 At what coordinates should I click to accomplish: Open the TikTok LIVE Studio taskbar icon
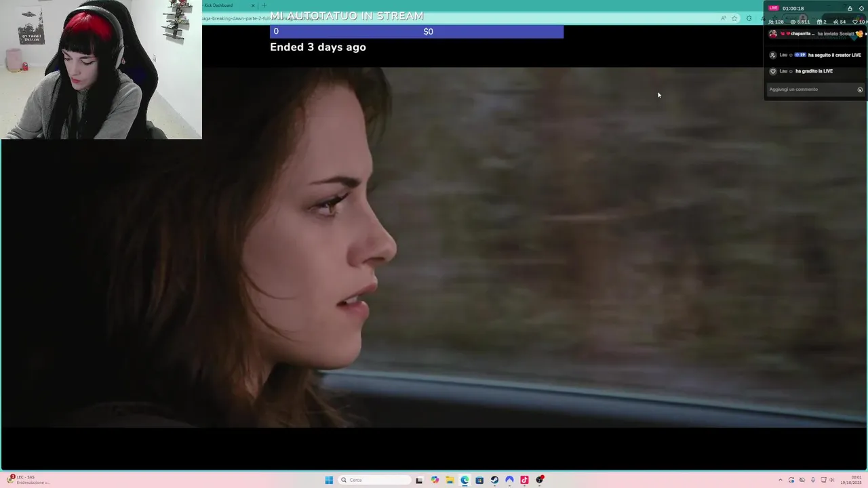click(524, 480)
